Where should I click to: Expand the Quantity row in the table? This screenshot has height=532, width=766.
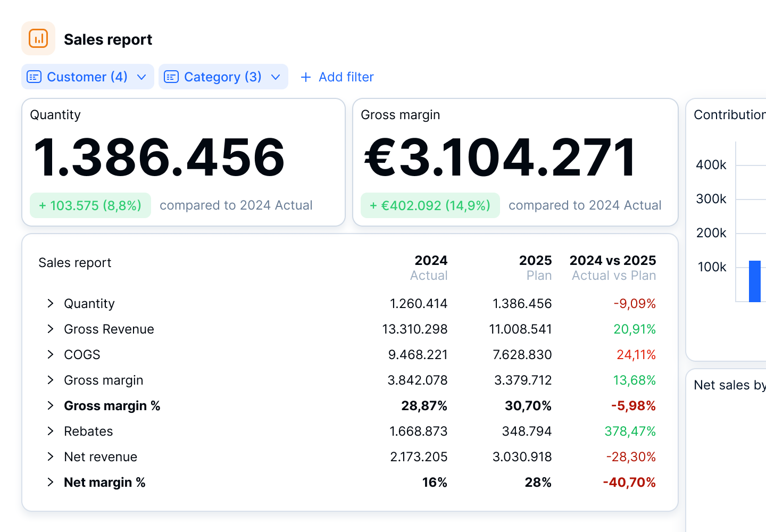(50, 303)
